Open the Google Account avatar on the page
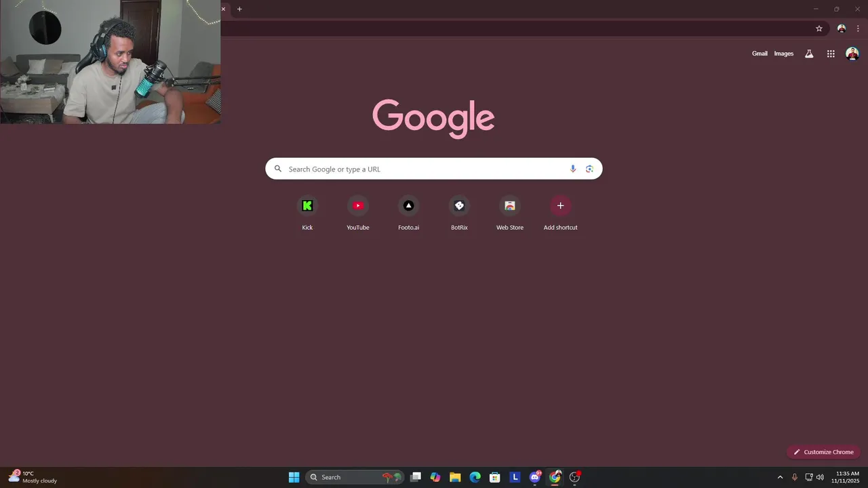The height and width of the screenshot is (488, 868). coord(852,54)
